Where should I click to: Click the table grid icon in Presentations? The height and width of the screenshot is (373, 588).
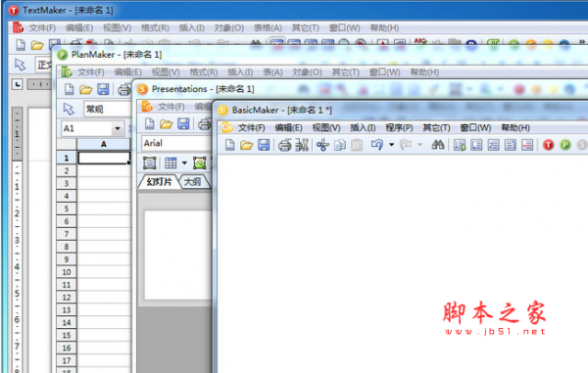171,163
